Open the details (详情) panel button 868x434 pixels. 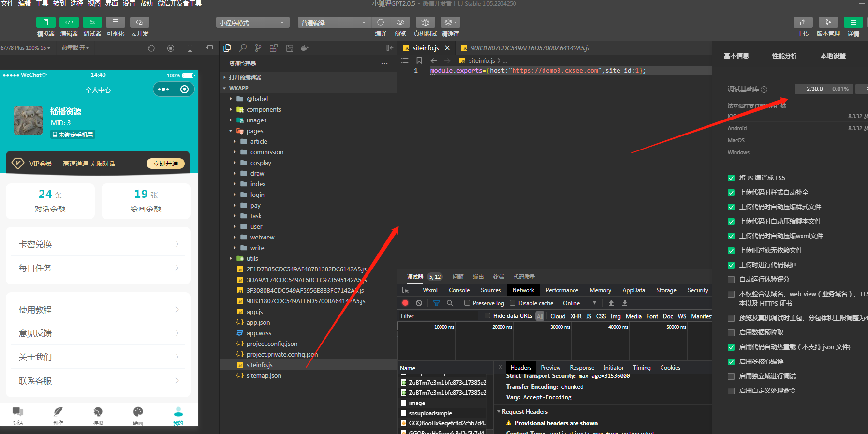point(853,22)
